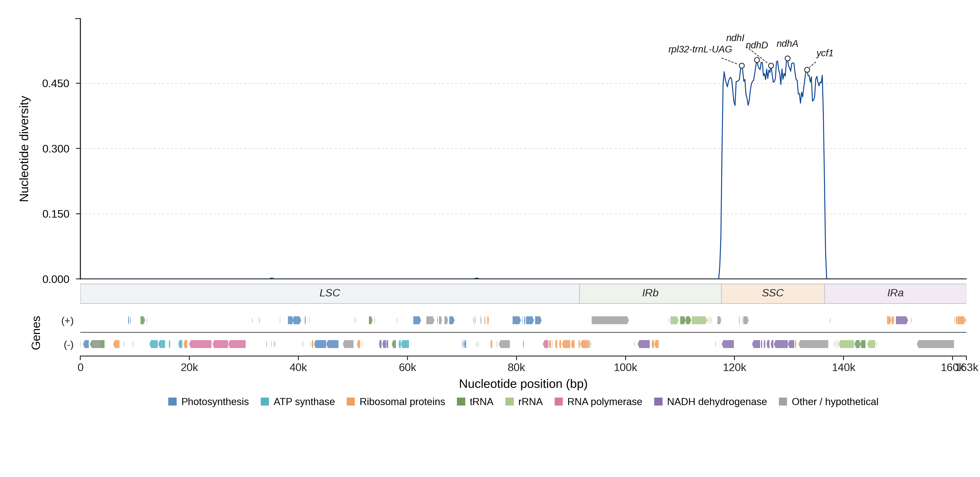980x477 pixels.
Task: Select the 'Other / hypothetical' legend label
Action: tap(835, 402)
